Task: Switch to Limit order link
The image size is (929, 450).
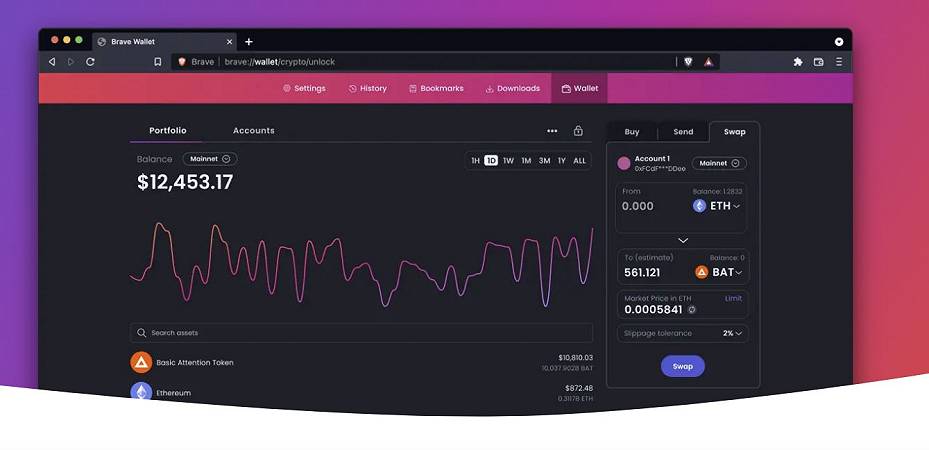Action: 733,298
